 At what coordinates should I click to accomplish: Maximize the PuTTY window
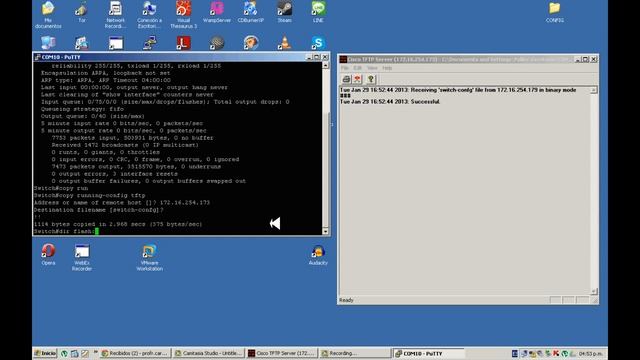pos(317,57)
